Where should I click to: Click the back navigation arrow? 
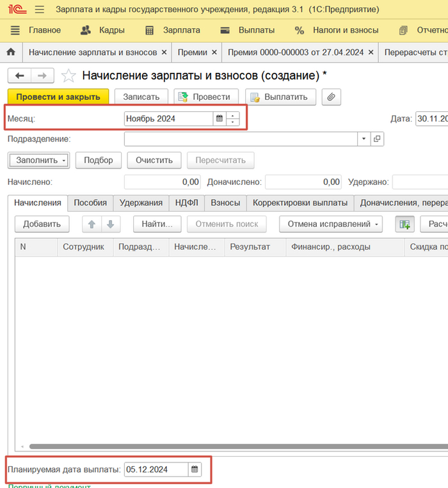pyautogui.click(x=20, y=75)
